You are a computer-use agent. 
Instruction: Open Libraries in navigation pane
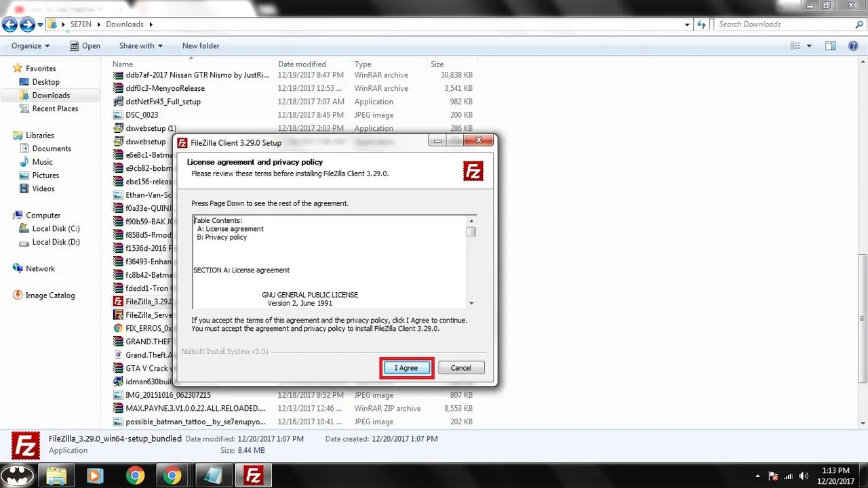point(39,136)
